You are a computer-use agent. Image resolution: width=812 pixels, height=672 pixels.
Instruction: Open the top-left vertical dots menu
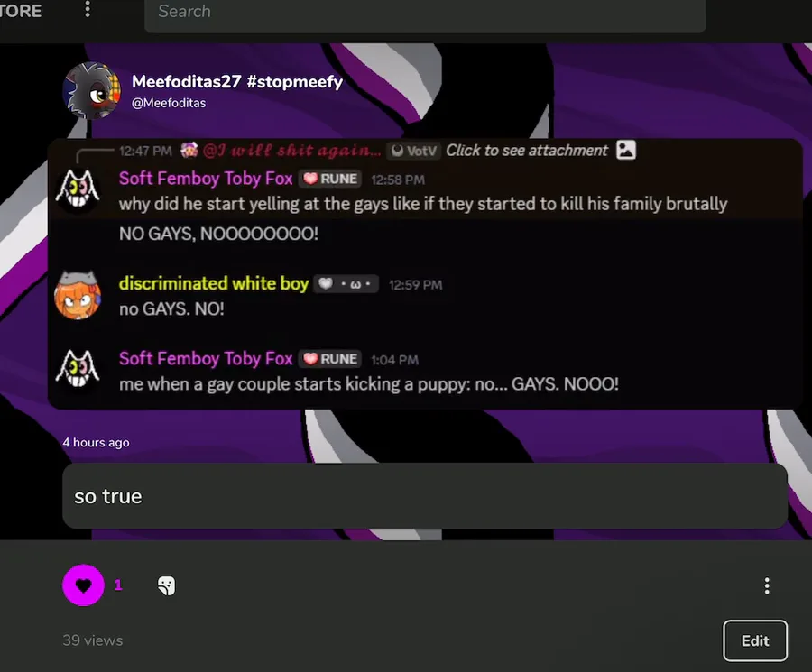[x=87, y=9]
